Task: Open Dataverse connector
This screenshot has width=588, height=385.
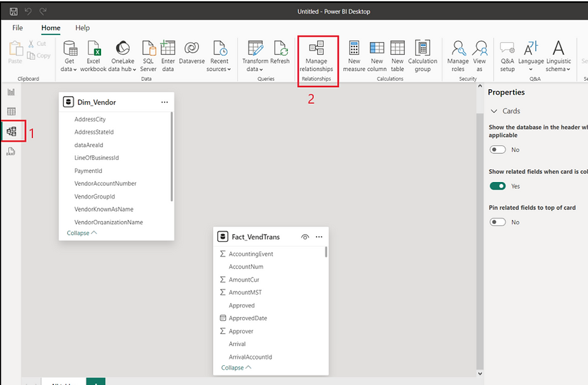Action: tap(191, 56)
